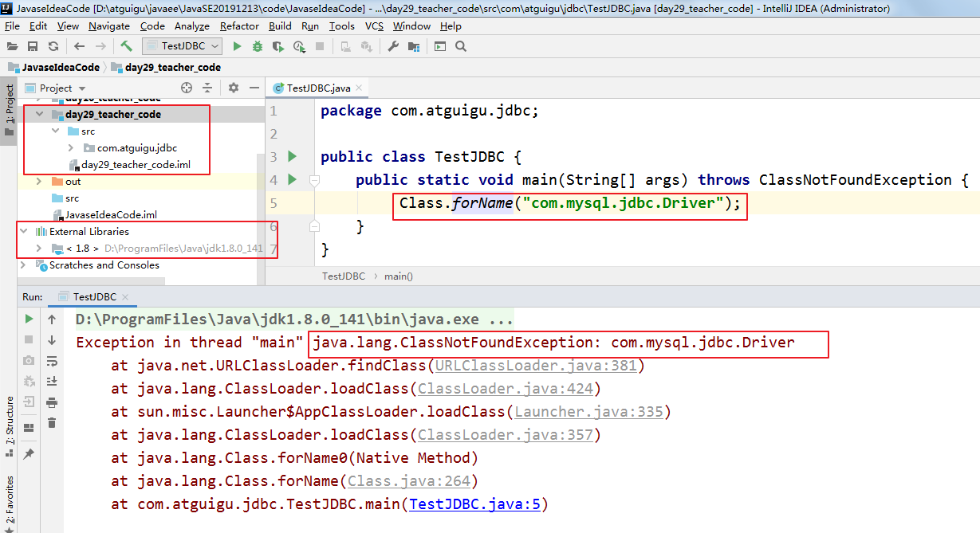Open the VCS menu

374,26
